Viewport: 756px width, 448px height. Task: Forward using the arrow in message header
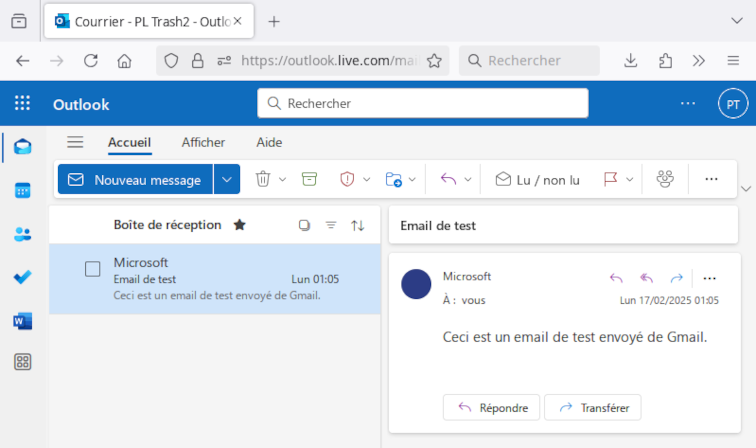(x=677, y=278)
